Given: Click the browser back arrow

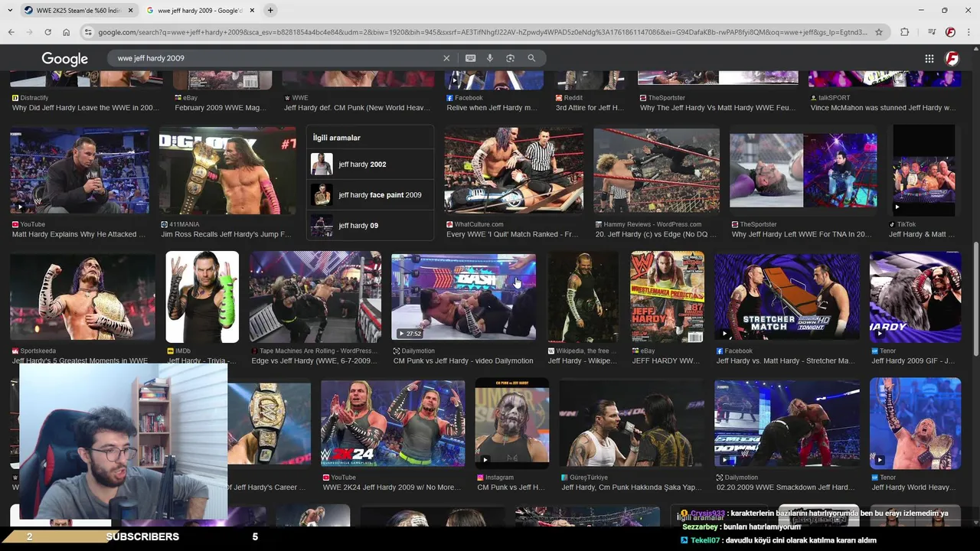Looking at the screenshot, I should coord(11,32).
